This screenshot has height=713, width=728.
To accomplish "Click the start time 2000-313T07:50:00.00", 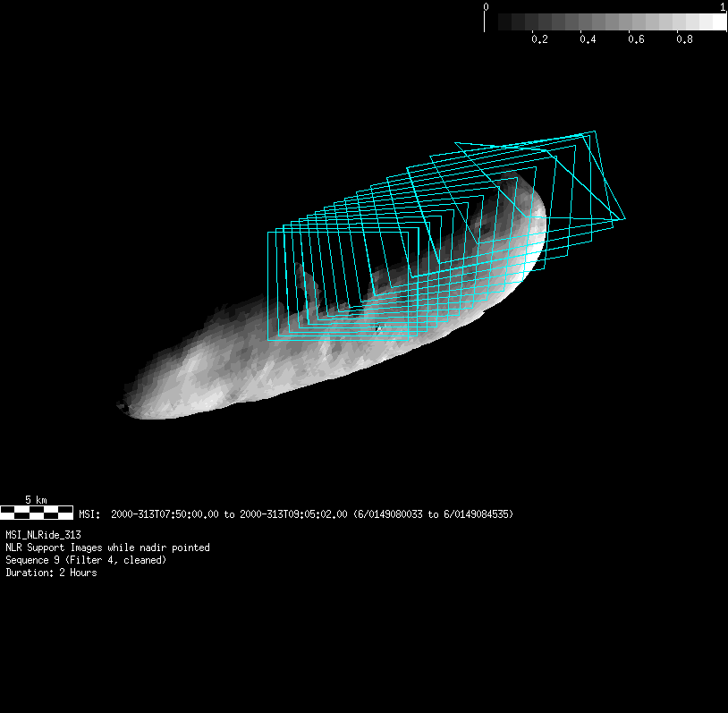I will tap(165, 514).
